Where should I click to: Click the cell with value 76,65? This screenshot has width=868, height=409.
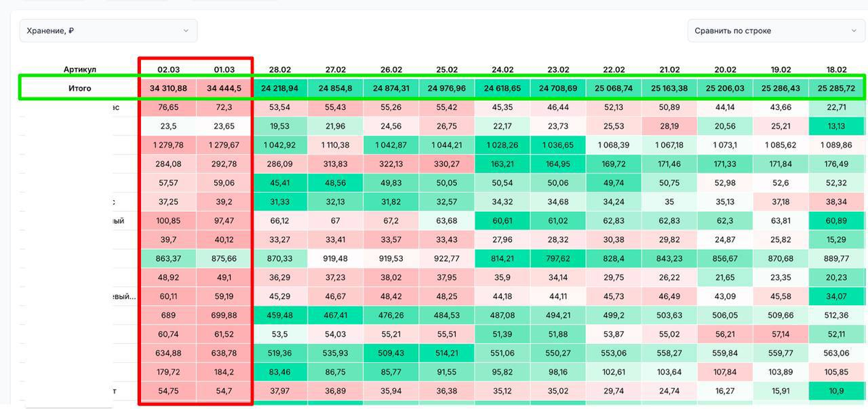(169, 107)
